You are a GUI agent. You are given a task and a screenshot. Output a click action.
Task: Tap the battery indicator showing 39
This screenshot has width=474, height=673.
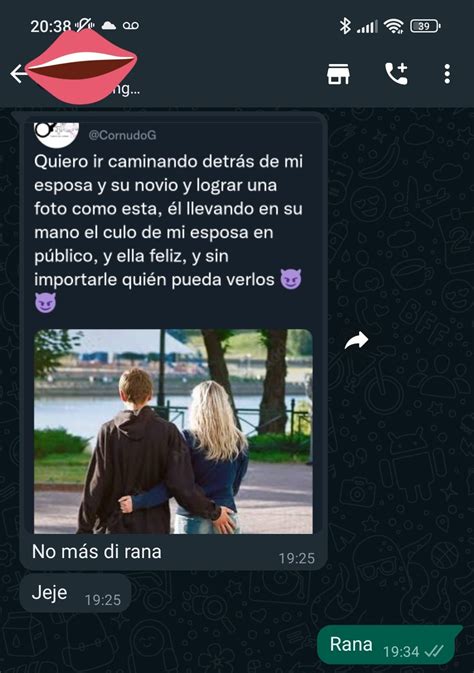click(x=425, y=26)
